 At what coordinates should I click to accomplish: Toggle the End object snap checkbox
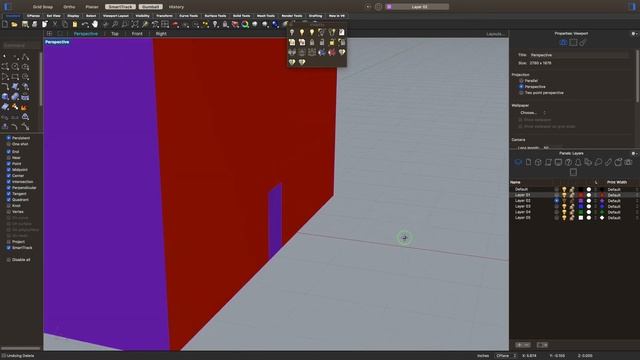(x=9, y=151)
